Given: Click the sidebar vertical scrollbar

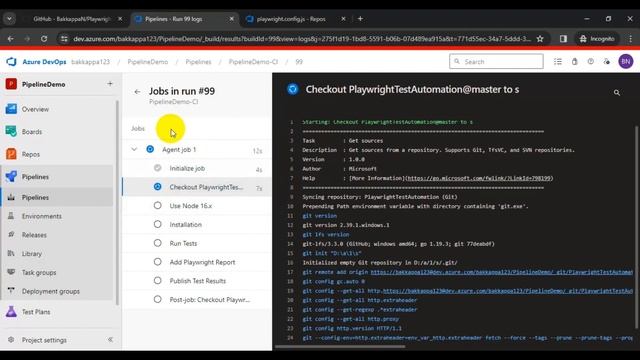Looking at the screenshot, I should point(118,203).
